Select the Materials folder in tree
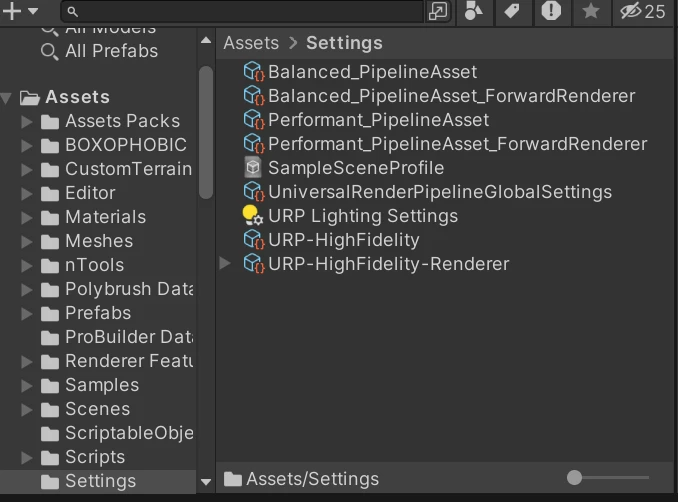Viewport: 678px width, 502px height. [x=105, y=217]
